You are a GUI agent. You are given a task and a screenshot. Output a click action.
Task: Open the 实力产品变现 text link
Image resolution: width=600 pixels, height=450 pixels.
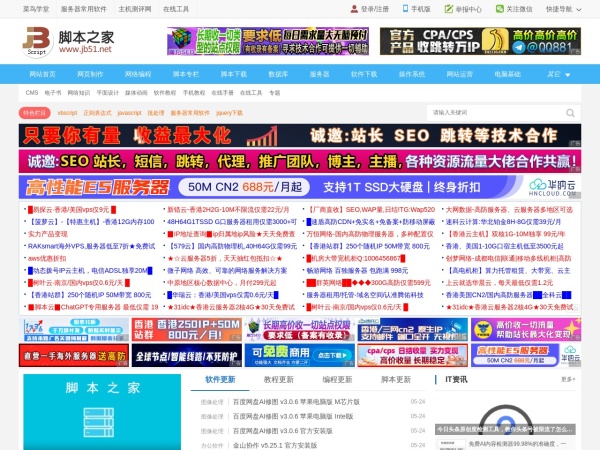pos(47,234)
